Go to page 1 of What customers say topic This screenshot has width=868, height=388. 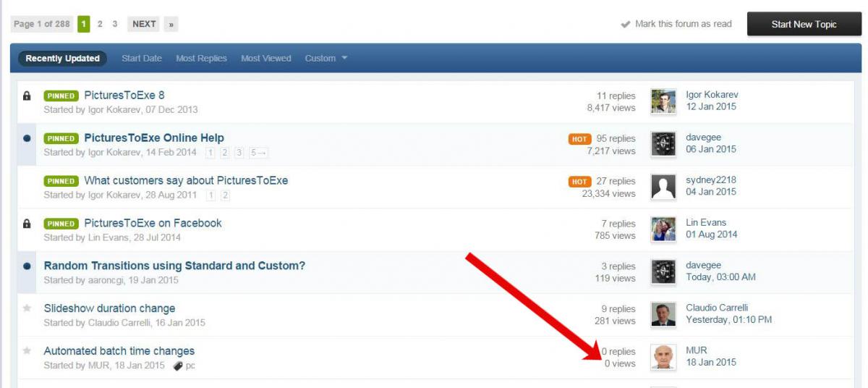coord(210,195)
